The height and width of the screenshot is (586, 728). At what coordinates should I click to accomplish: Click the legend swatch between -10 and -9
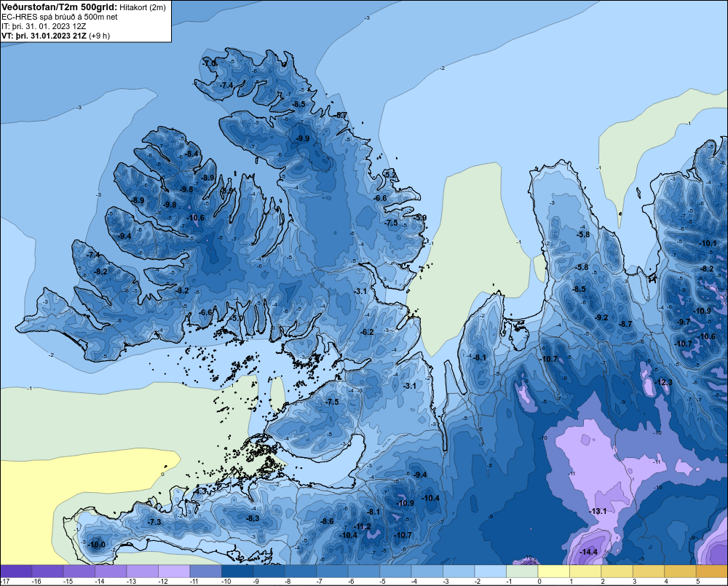(238, 571)
